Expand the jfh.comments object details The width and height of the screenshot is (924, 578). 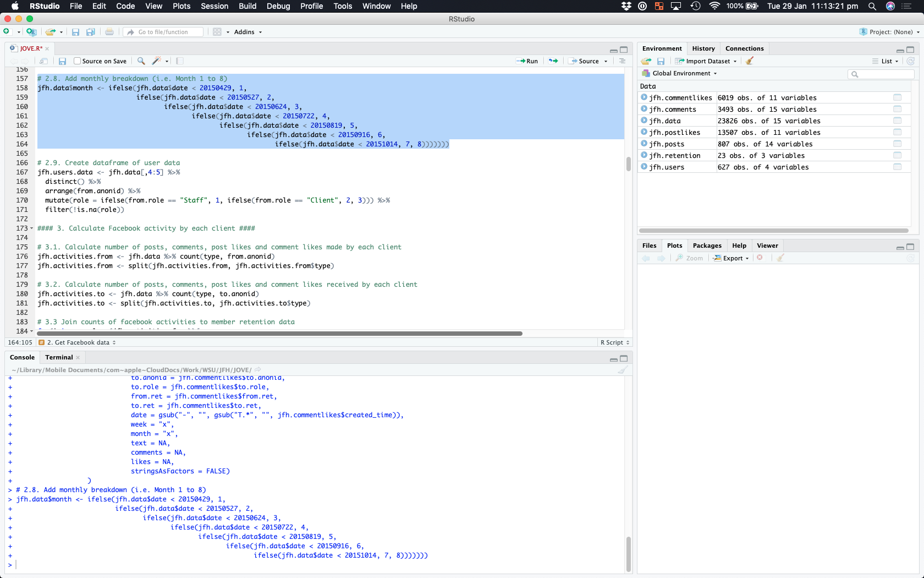click(644, 110)
